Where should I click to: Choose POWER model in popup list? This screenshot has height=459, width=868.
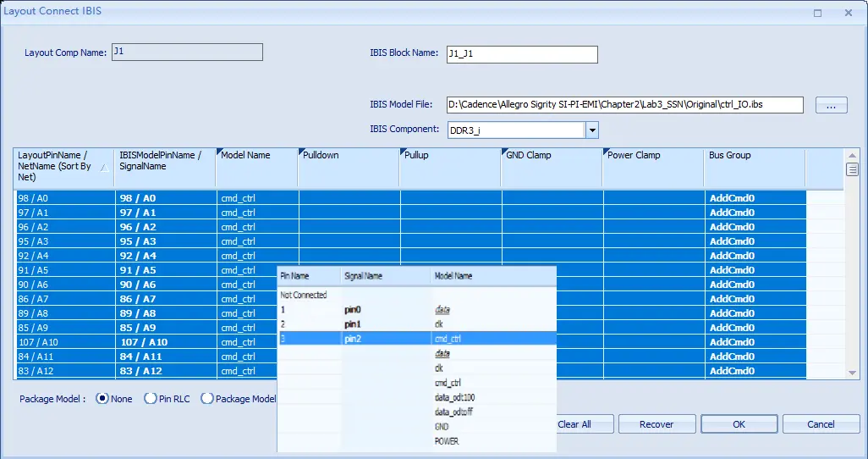coord(446,441)
